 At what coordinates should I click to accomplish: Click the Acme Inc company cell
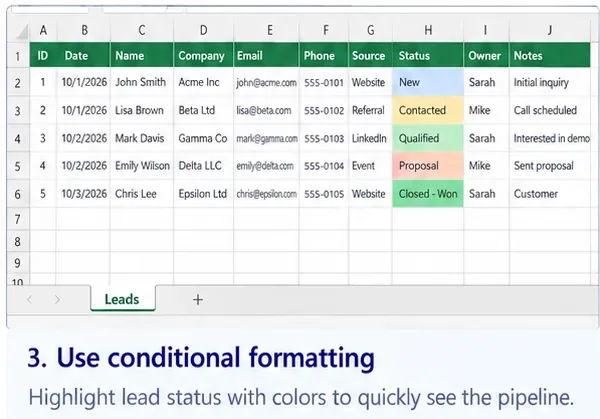coord(204,82)
